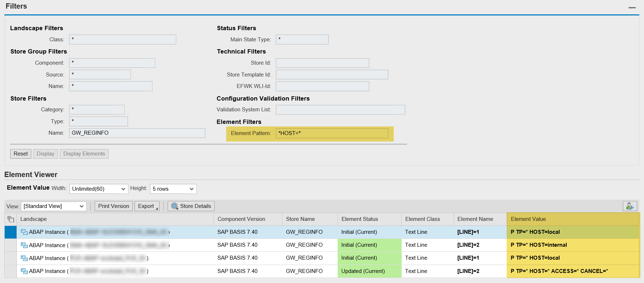Select 'GW_REGINFO' cell in first table row
Viewport: 644px width, 283px height.
click(310, 232)
